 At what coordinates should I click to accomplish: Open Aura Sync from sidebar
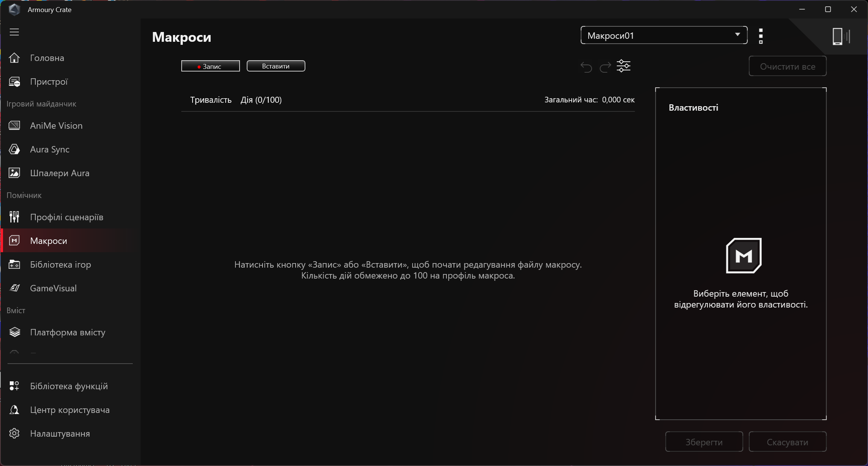[50, 149]
